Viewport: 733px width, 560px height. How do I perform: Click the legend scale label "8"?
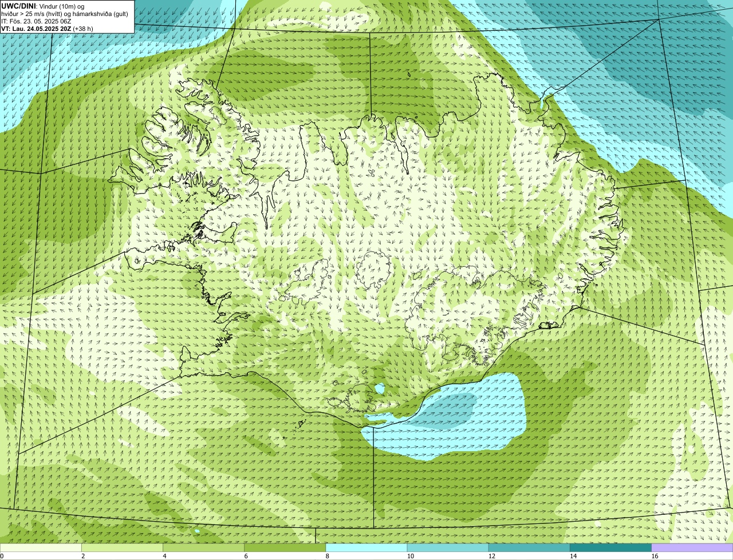pyautogui.click(x=328, y=556)
